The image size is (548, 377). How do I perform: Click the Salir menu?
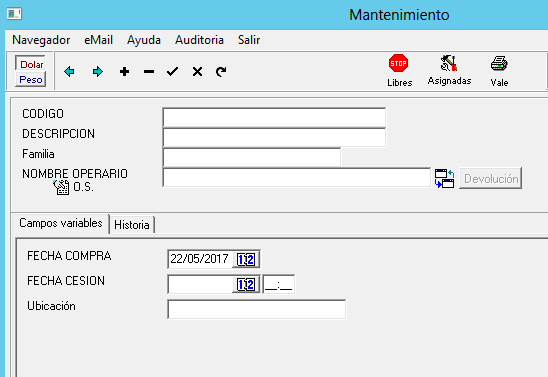[x=249, y=40]
